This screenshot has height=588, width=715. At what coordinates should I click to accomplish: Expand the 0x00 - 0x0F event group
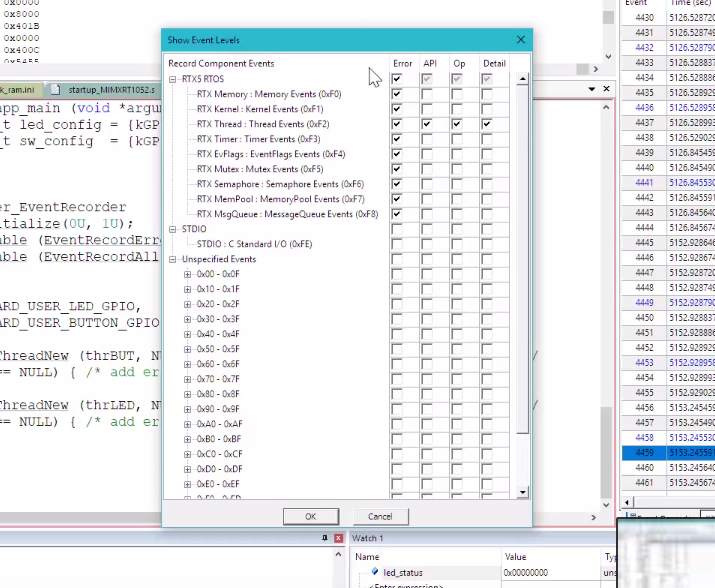(187, 274)
